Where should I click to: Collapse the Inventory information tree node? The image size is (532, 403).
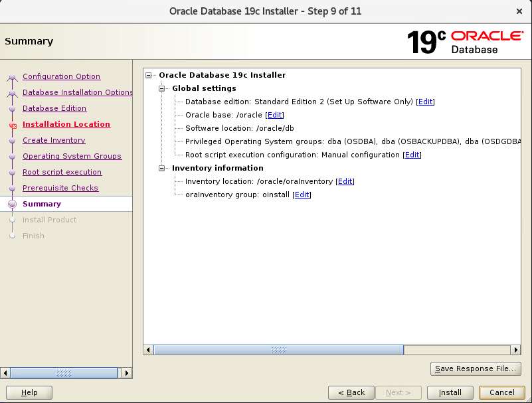[x=162, y=168]
